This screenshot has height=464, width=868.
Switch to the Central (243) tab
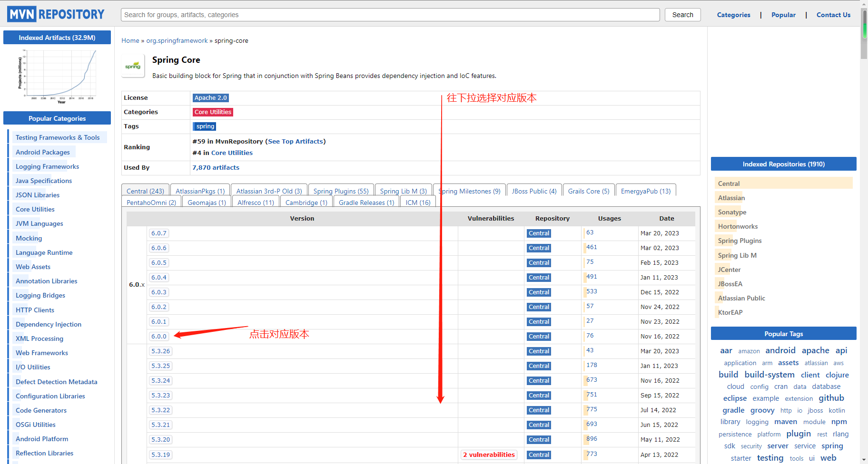(145, 191)
